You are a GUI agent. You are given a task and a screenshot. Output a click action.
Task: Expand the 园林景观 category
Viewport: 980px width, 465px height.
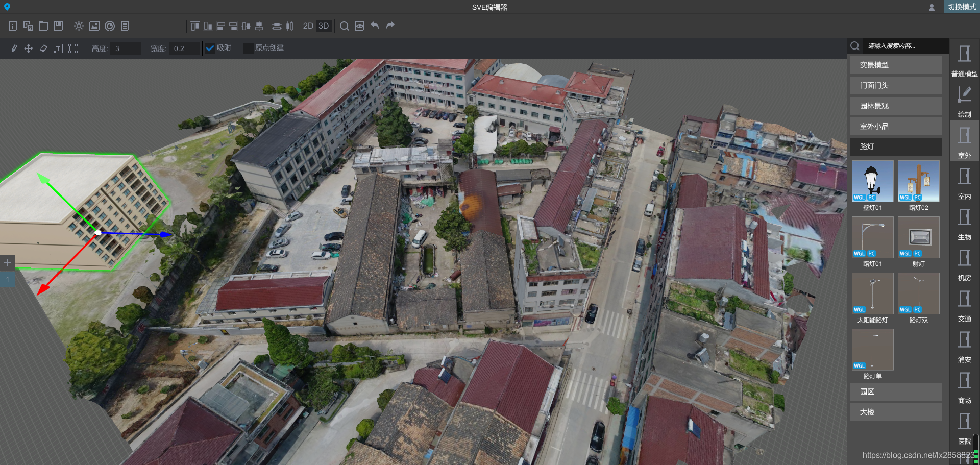click(x=896, y=106)
